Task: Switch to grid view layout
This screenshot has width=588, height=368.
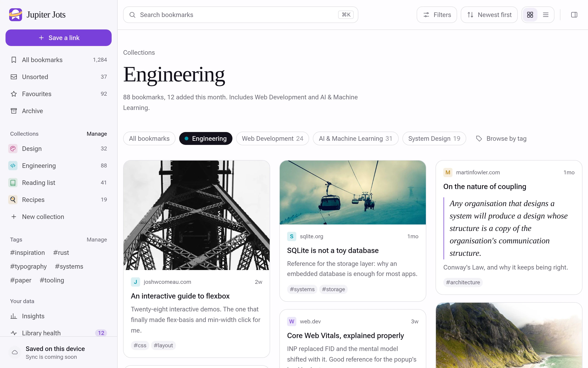Action: tap(530, 15)
